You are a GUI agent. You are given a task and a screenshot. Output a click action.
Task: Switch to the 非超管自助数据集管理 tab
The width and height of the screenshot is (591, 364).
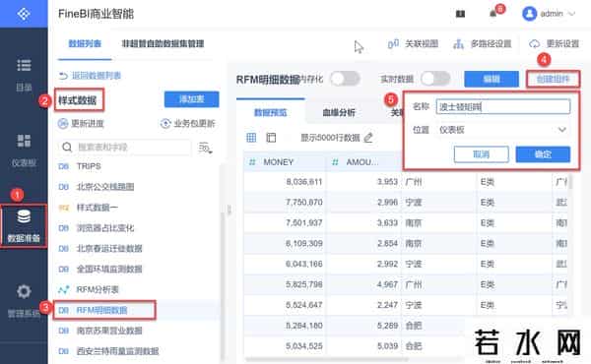coord(163,43)
